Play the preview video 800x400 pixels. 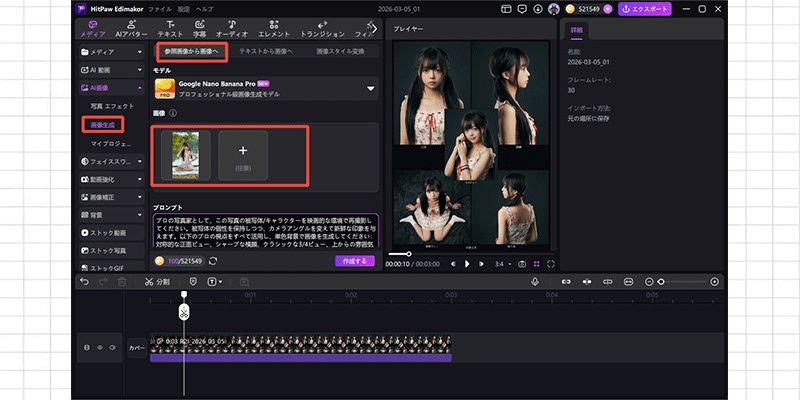point(466,264)
